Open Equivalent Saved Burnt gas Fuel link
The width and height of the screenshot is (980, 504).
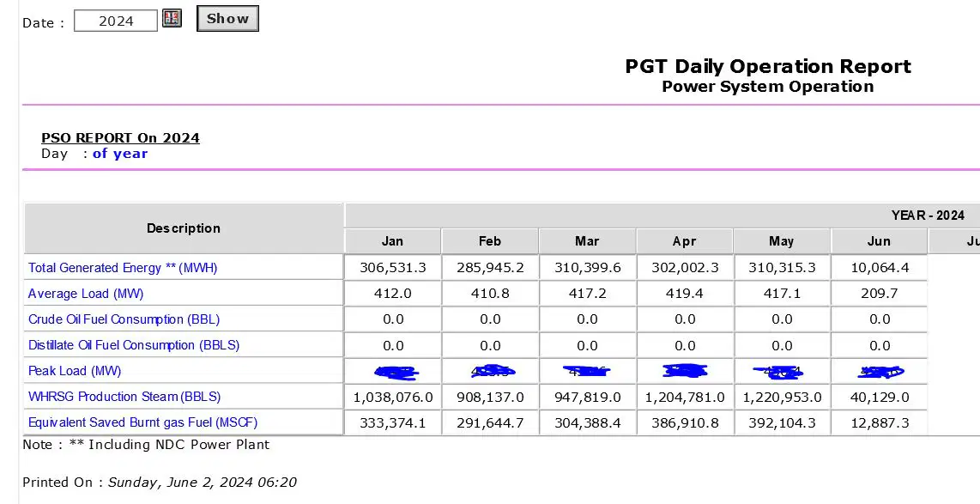pyautogui.click(x=142, y=422)
